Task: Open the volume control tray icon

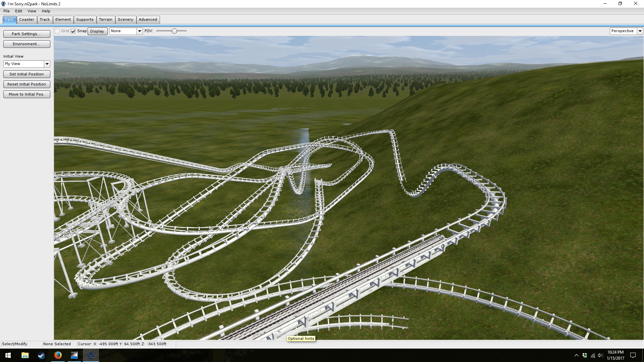Action: [x=600, y=355]
